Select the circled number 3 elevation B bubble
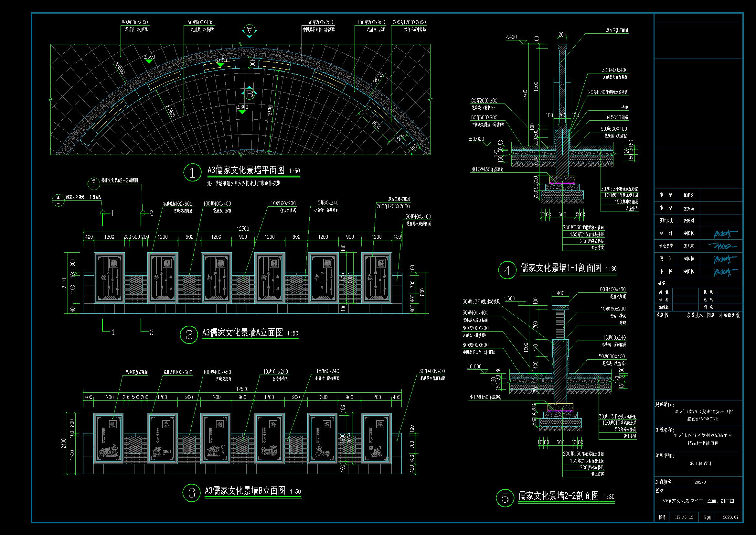 pyautogui.click(x=192, y=493)
